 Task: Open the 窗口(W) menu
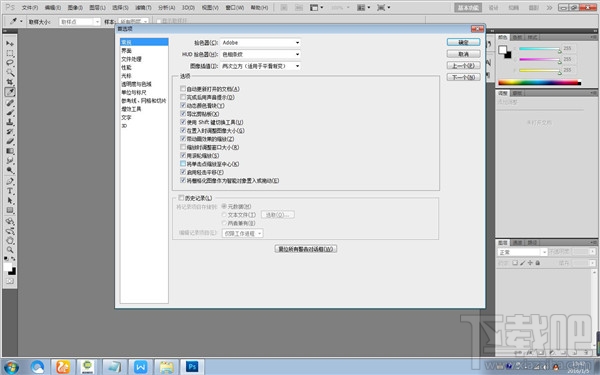point(234,8)
